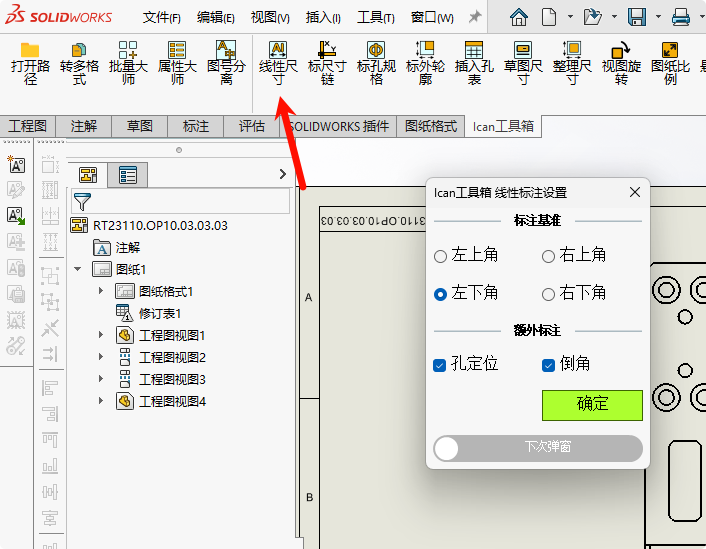Viewport: 706px width, 549px height.
Task: Select the 右下角 radio button
Action: coord(548,294)
